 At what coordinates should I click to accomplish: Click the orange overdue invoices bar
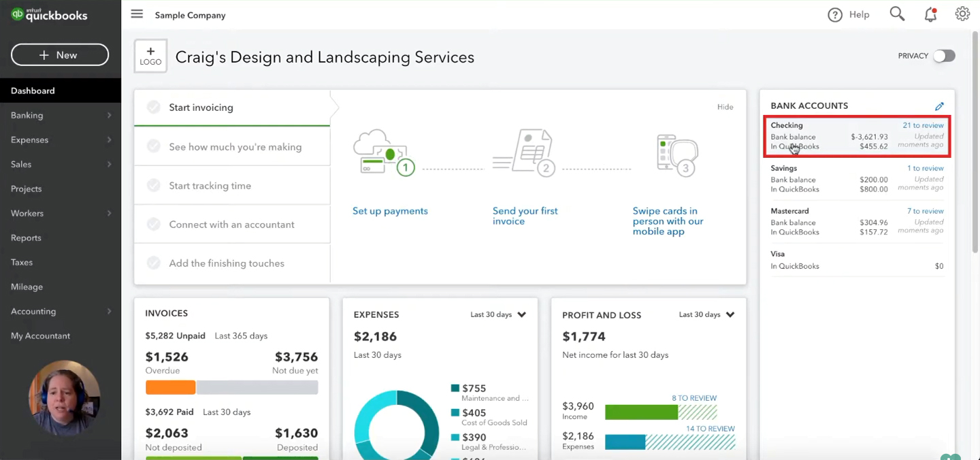170,387
